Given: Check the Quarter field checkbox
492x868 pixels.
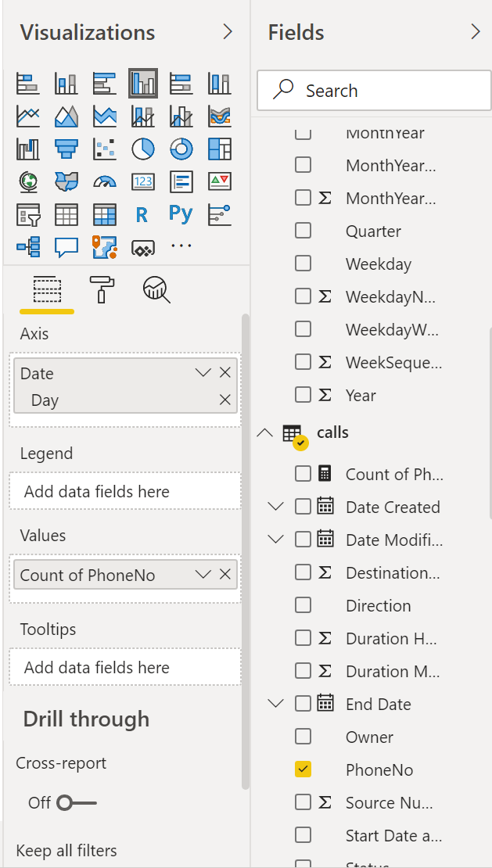Looking at the screenshot, I should (303, 231).
